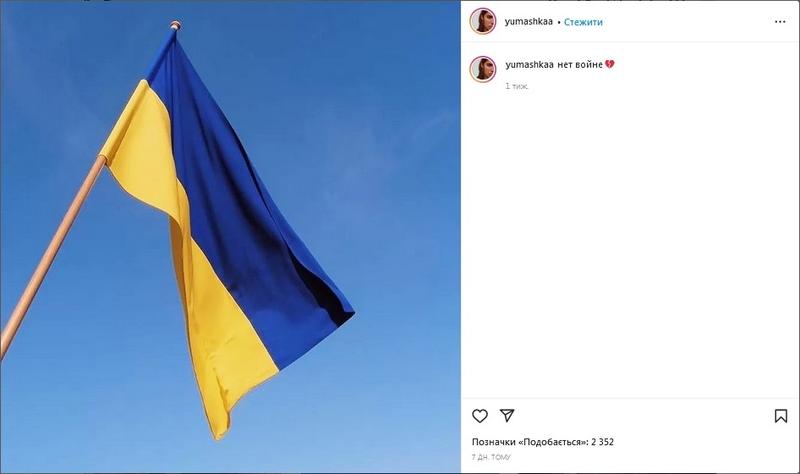Click the avatar beside the caption

click(483, 69)
